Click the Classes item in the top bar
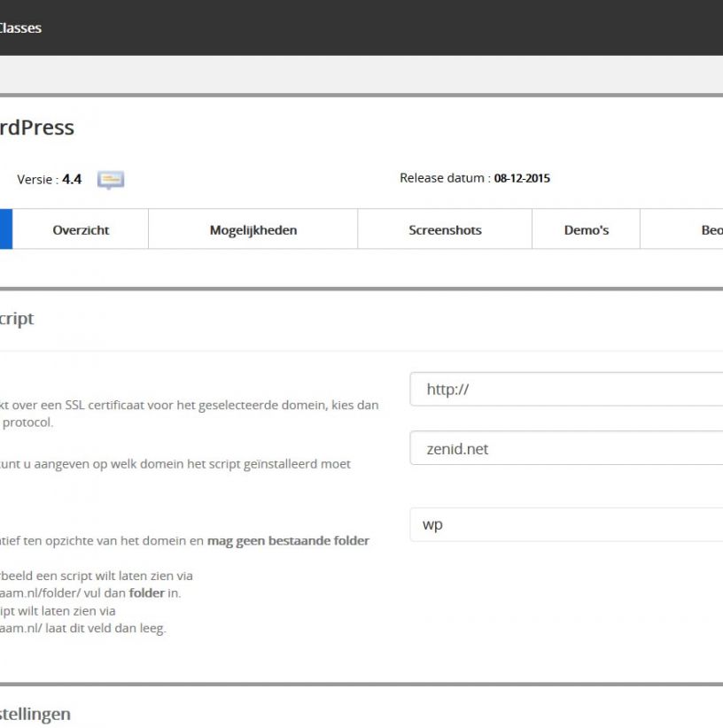Screen dimensions: 723x728 point(20,27)
